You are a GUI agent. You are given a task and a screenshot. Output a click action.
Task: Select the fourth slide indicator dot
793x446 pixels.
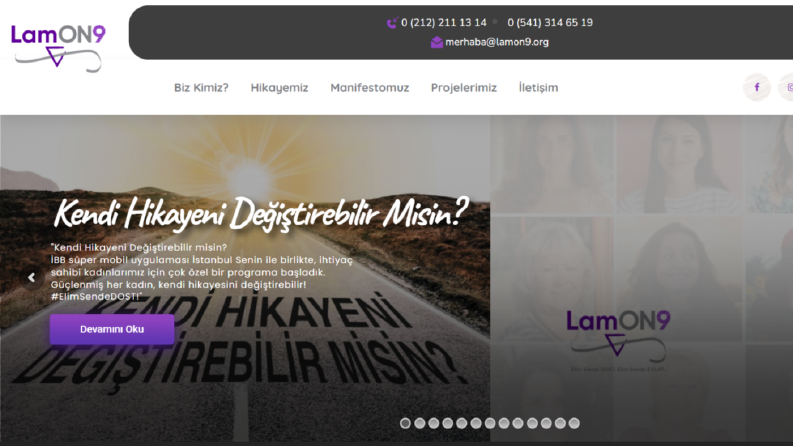coord(448,423)
